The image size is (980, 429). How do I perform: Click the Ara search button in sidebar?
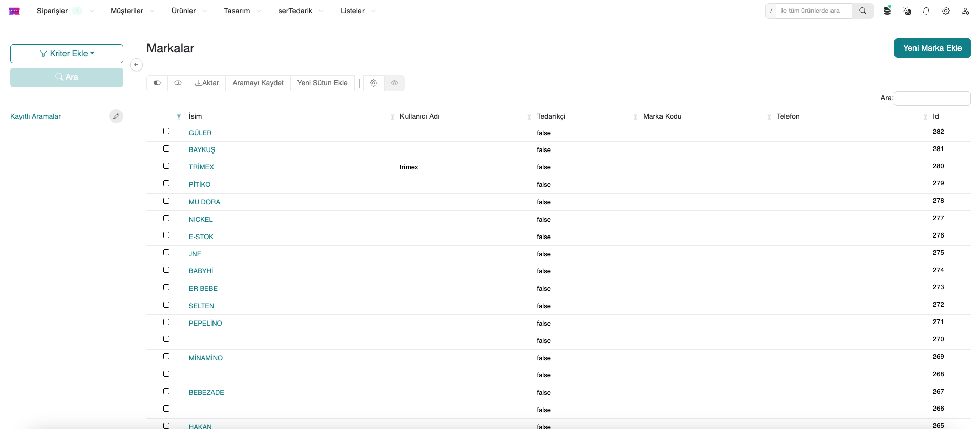point(67,77)
